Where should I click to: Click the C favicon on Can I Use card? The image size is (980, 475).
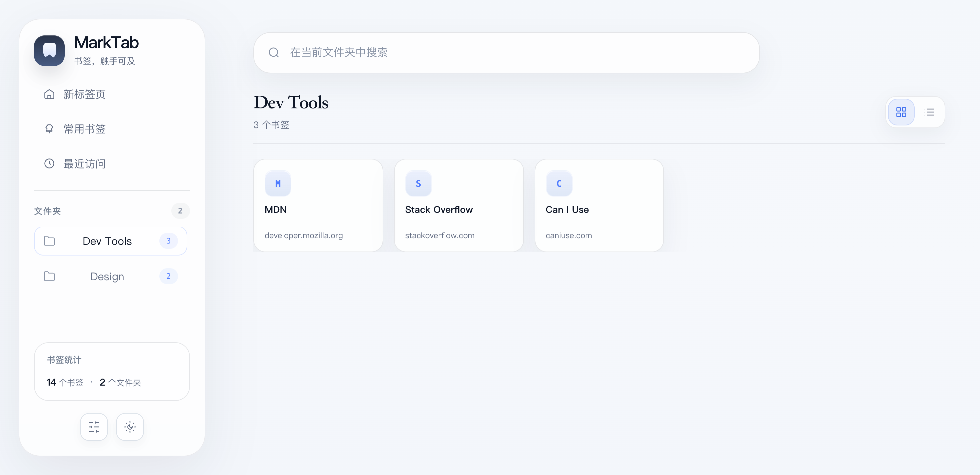pos(559,183)
